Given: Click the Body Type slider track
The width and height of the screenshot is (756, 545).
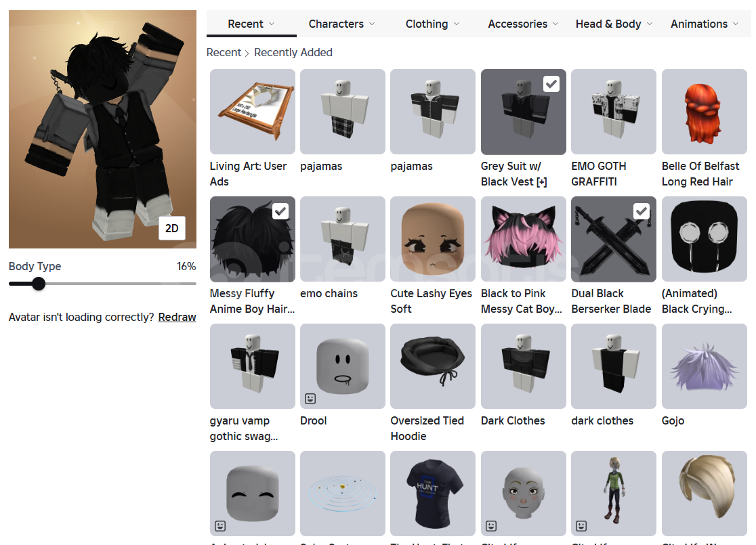Looking at the screenshot, I should click(102, 284).
